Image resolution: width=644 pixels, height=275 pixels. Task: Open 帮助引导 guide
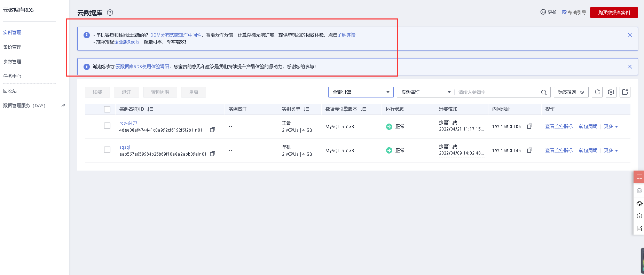[574, 12]
